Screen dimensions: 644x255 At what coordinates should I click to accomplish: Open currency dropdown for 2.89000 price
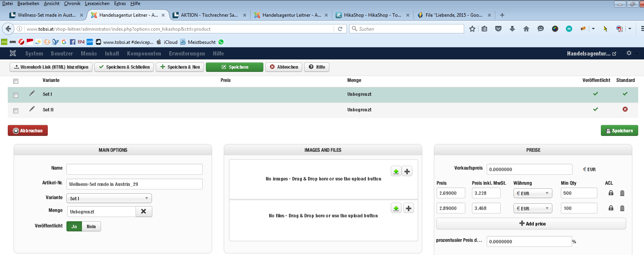[x=533, y=208]
